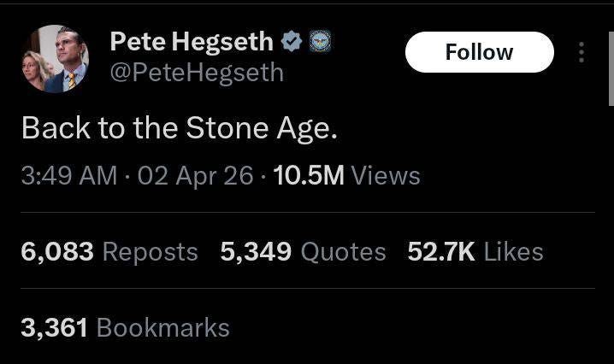Click the government affiliation seal badge
This screenshot has height=364, width=614.
[319, 41]
